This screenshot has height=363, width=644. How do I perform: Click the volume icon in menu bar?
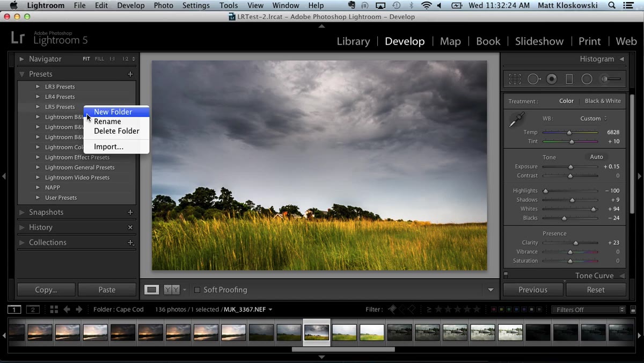(439, 5)
